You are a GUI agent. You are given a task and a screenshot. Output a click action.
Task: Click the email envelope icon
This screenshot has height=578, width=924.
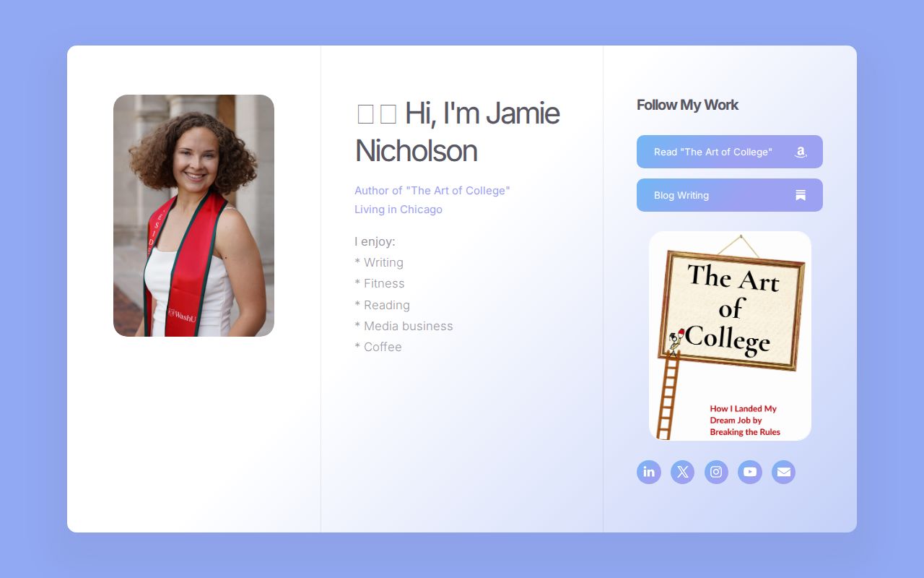click(x=783, y=472)
